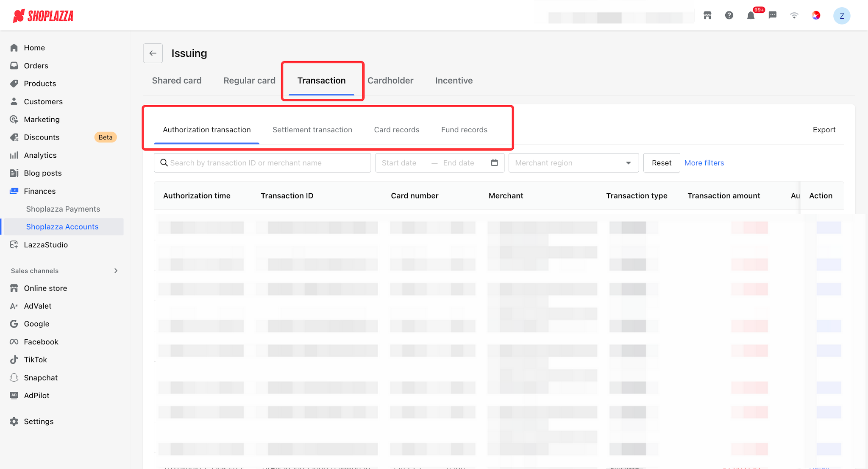The width and height of the screenshot is (868, 469).
Task: Open Shoplazza Payments submenu item
Action: tap(63, 209)
